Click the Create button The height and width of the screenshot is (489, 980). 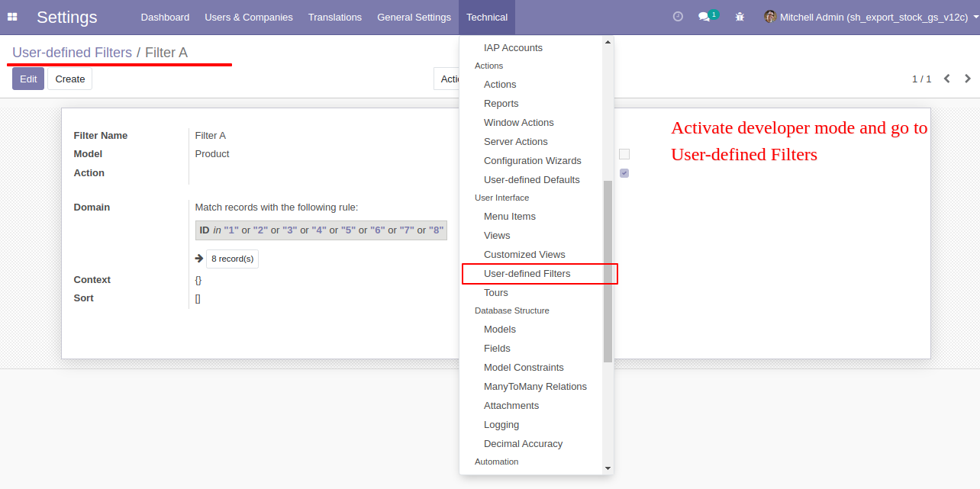70,79
